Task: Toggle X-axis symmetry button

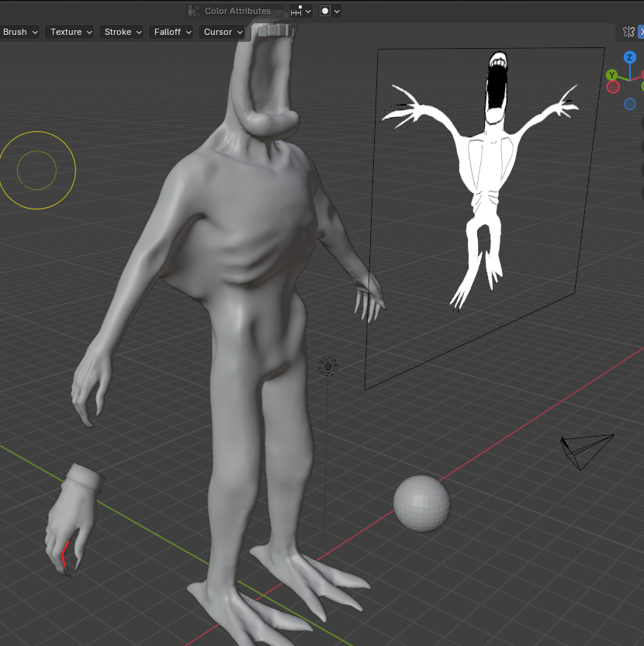Action: [x=641, y=32]
